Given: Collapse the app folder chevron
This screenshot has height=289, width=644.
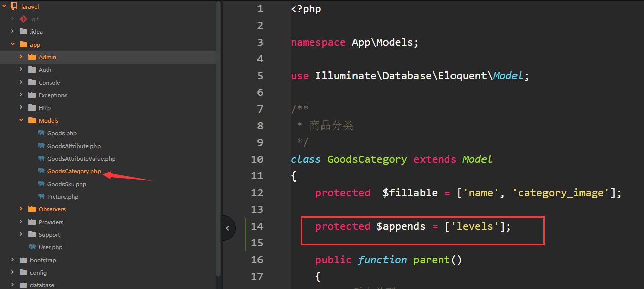Looking at the screenshot, I should 13,45.
